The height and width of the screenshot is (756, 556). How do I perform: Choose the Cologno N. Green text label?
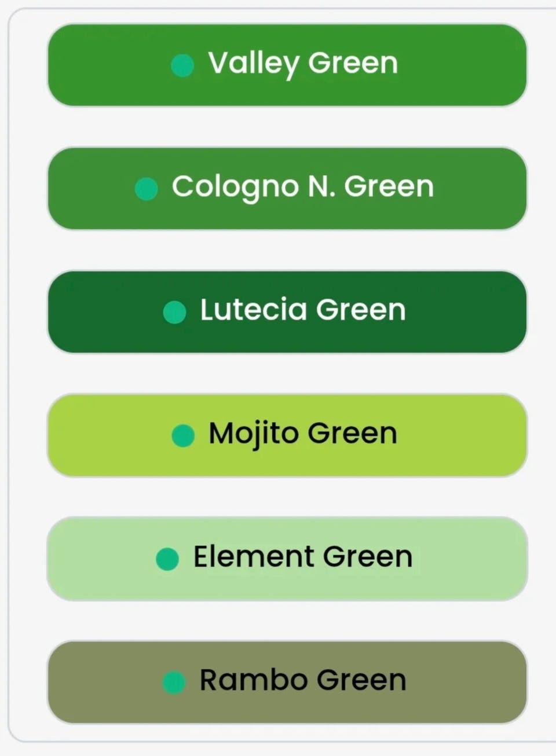pyautogui.click(x=303, y=186)
